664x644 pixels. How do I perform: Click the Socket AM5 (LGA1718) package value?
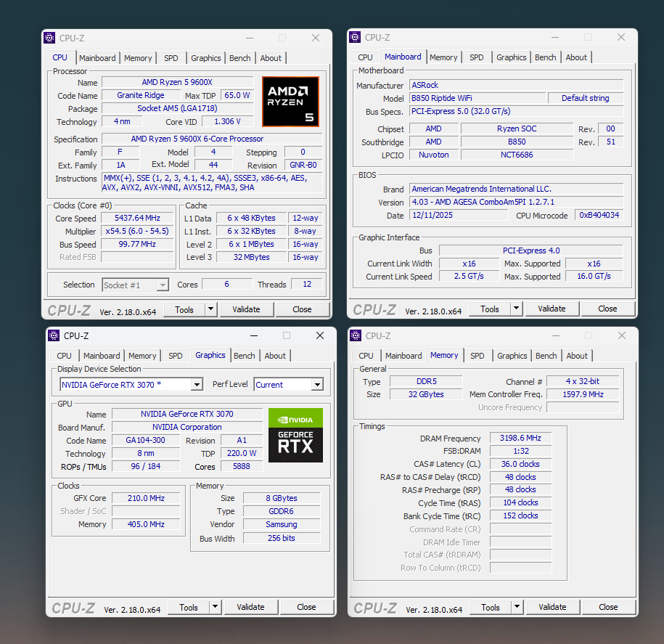[x=178, y=108]
